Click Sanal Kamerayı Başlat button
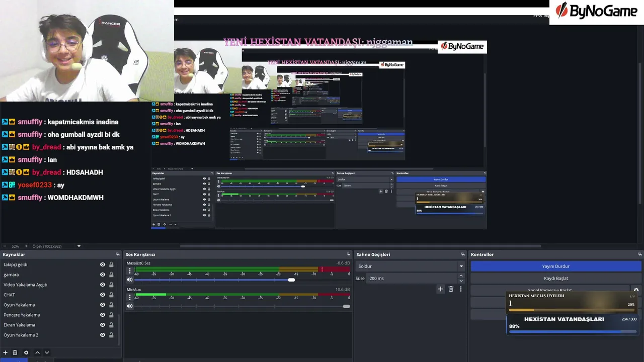Viewport: 644px width, 362px height. 550,290
